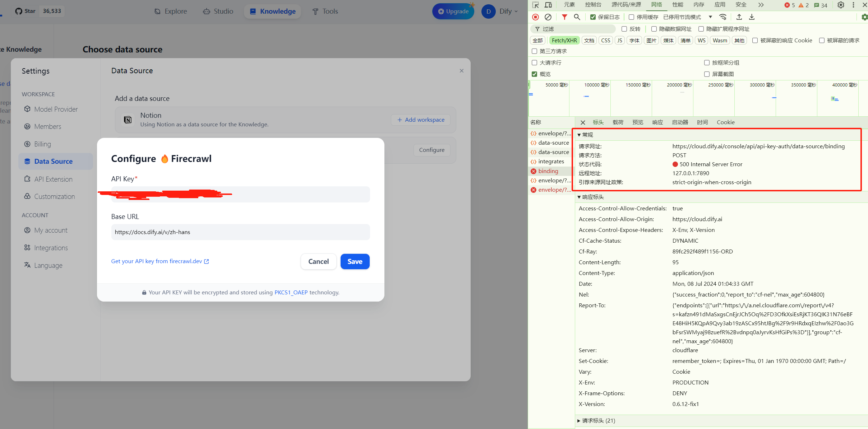The width and height of the screenshot is (868, 429).
Task: Collapse the 响应标头 response headers section
Action: pos(579,197)
